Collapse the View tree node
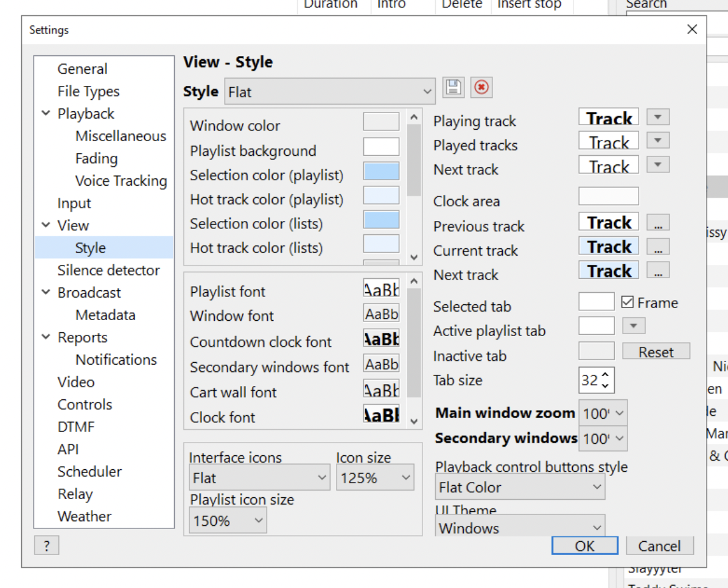The image size is (728, 588). click(x=46, y=225)
